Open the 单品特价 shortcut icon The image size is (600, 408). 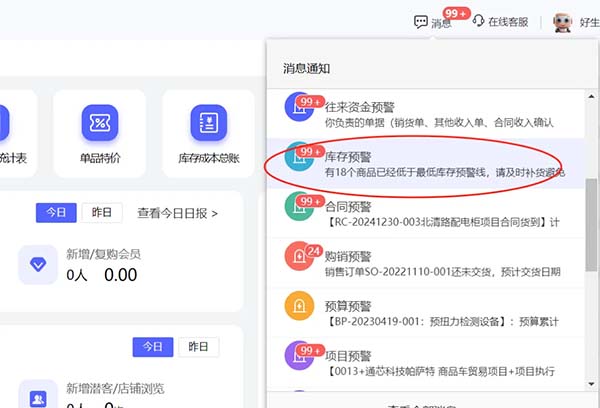100,122
